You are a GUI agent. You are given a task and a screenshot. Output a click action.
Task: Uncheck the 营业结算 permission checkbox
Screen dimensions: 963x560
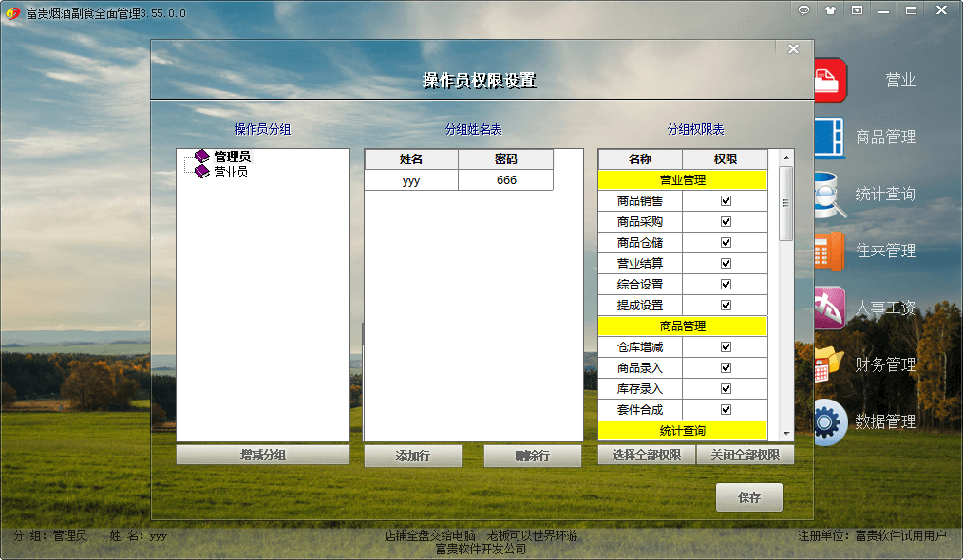tap(726, 264)
